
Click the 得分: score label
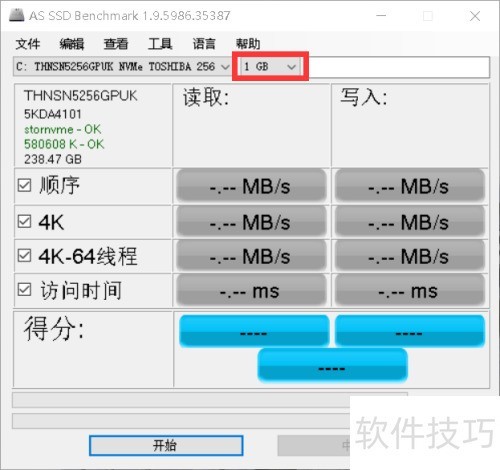(x=54, y=329)
